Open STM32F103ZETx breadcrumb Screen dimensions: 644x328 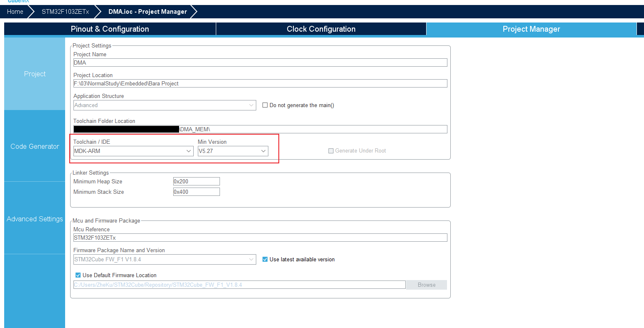[65, 12]
